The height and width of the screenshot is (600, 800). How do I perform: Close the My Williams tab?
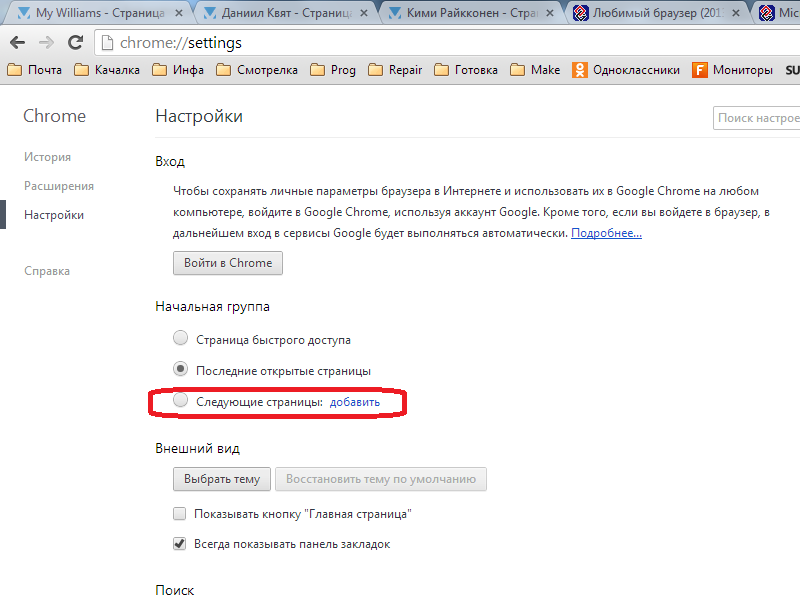pos(179,13)
